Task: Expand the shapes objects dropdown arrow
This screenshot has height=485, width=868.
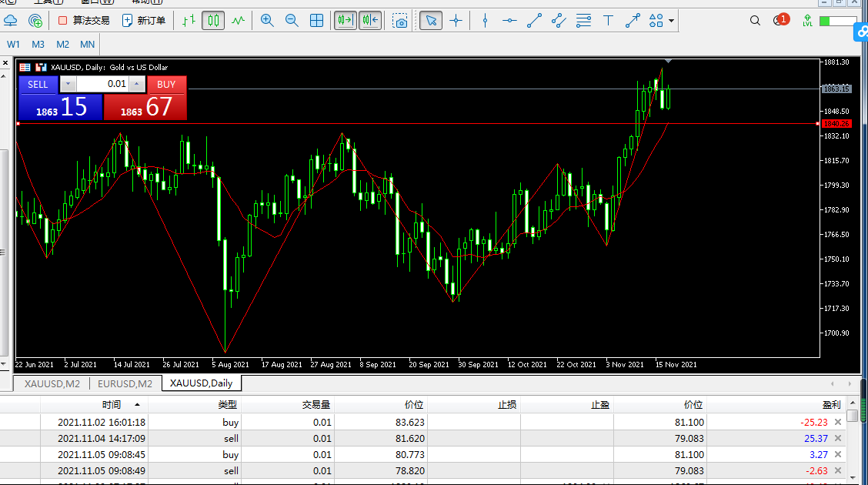Action: click(672, 22)
